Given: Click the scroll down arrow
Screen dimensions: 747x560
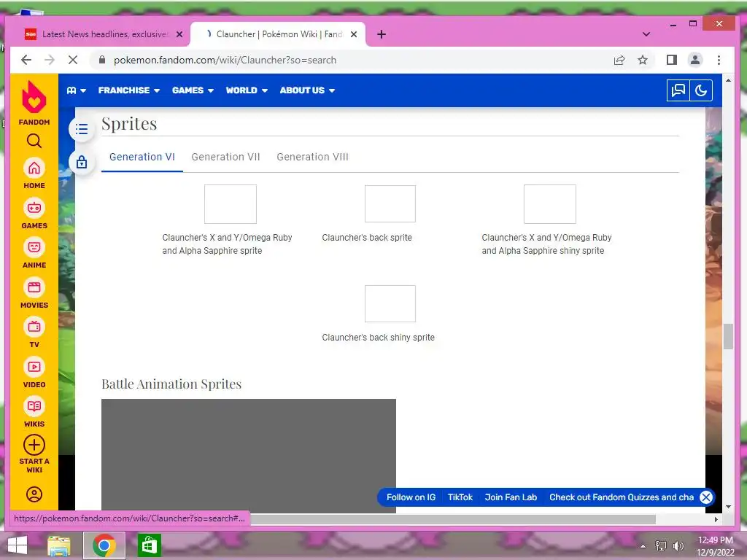Looking at the screenshot, I should pos(728,507).
